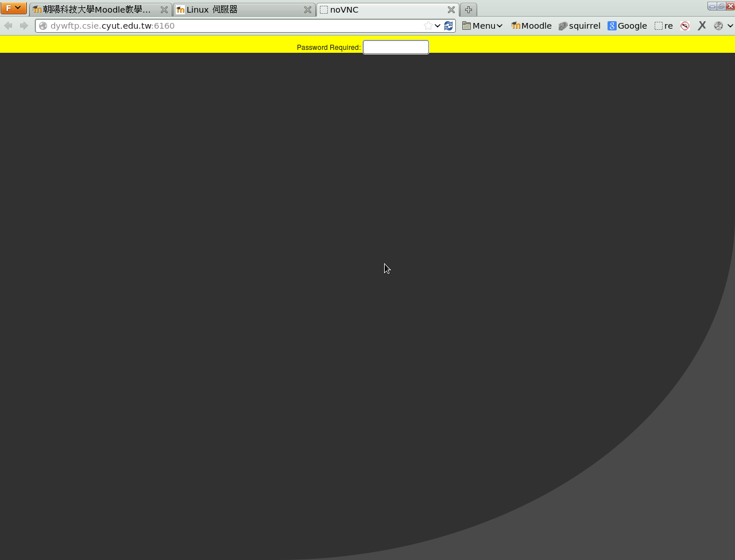The width and height of the screenshot is (735, 560).
Task: Click the red blocked-circle toolbar icon
Action: click(684, 26)
